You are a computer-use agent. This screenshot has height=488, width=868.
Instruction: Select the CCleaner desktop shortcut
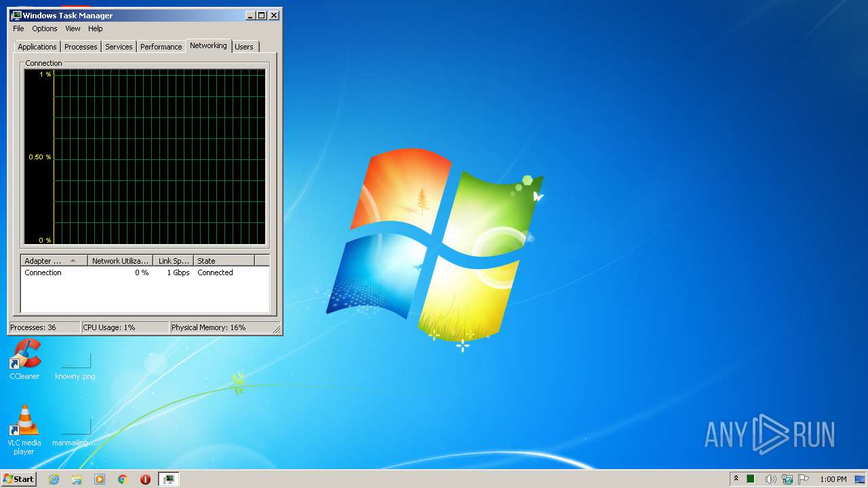24,360
